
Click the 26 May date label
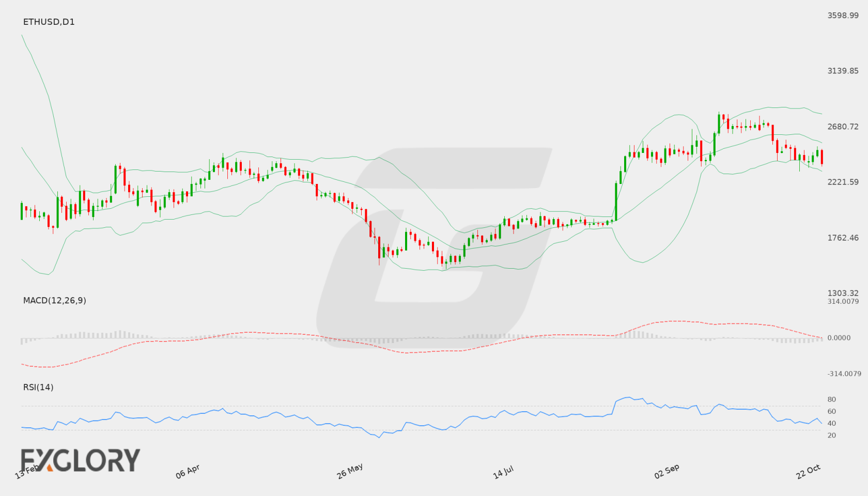(350, 471)
